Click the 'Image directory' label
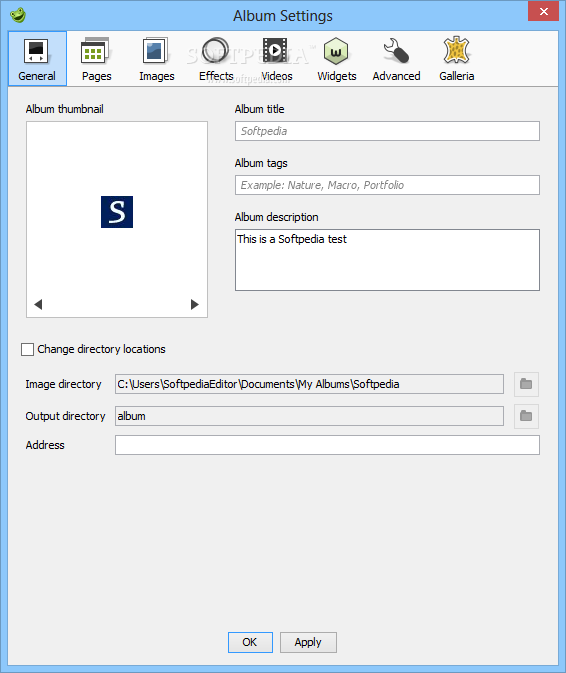Viewport: 566px width, 673px height. [63, 384]
